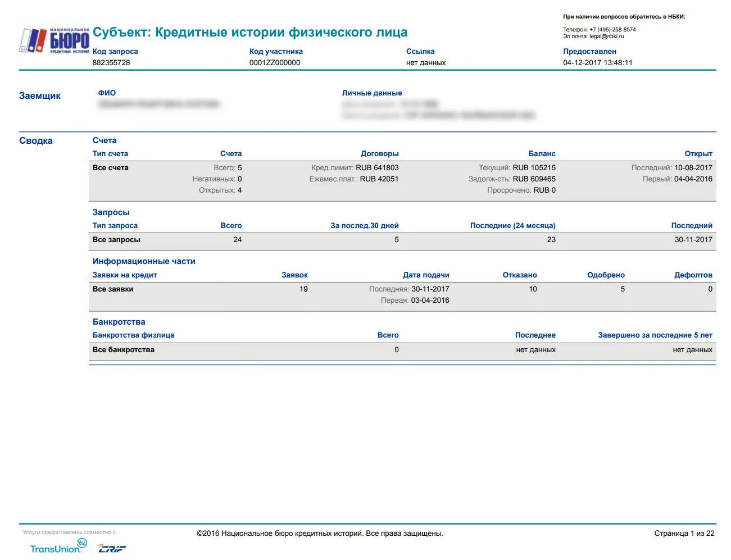
Task: Click the 'Запросы' section title
Action: (x=111, y=212)
